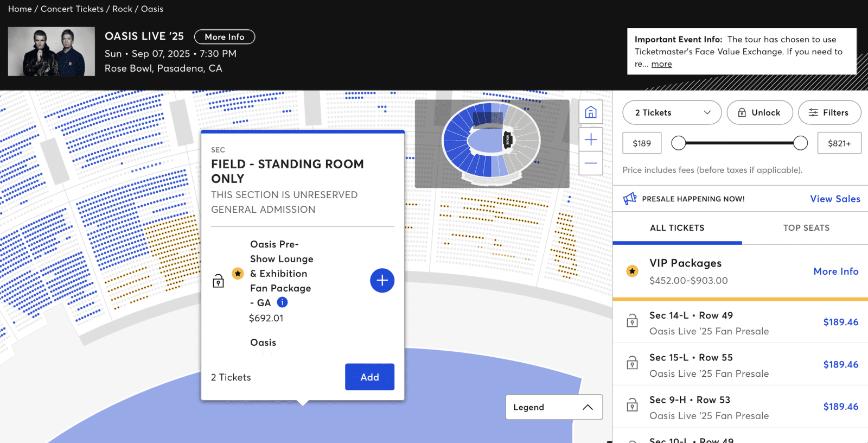Screen dimensions: 868x443
Task: Grab the maximum price slider handle
Action: [x=800, y=143]
